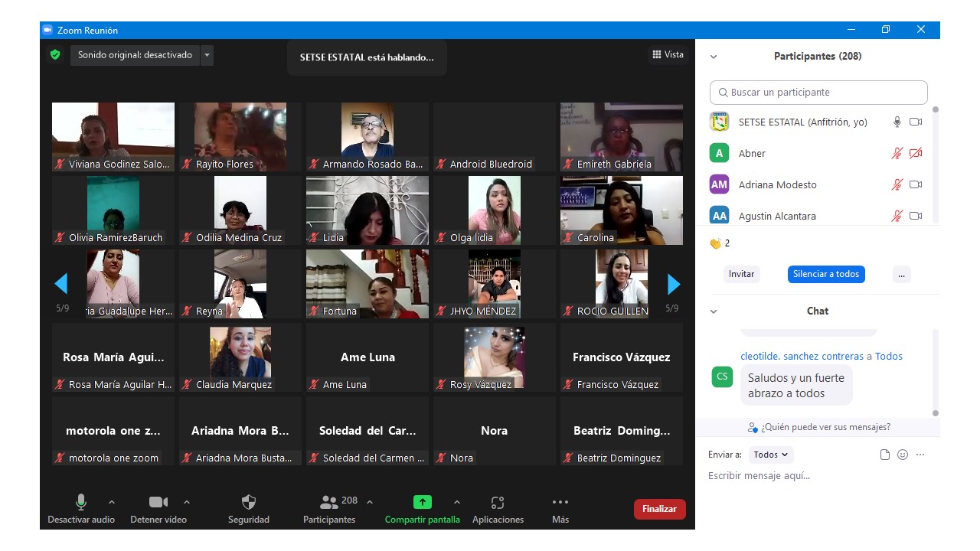The width and height of the screenshot is (980, 551).
Task: Open the Vista layout menu
Action: tap(668, 54)
